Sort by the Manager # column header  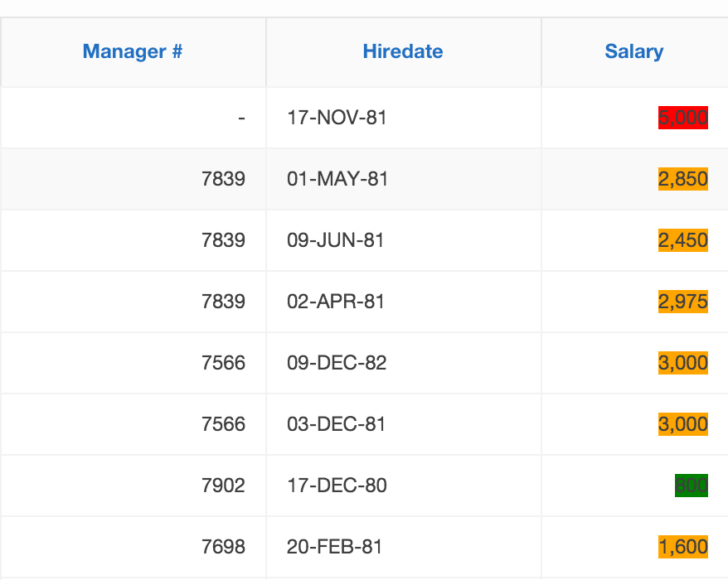pos(133,51)
